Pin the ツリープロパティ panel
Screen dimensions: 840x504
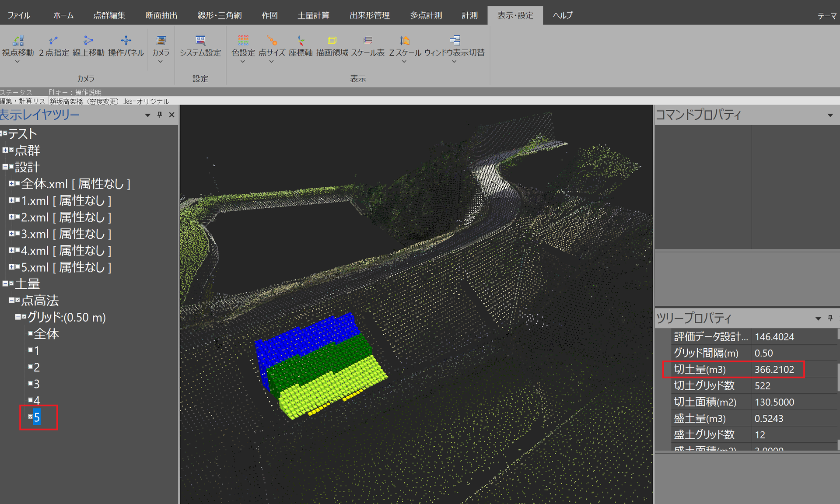[x=830, y=318]
